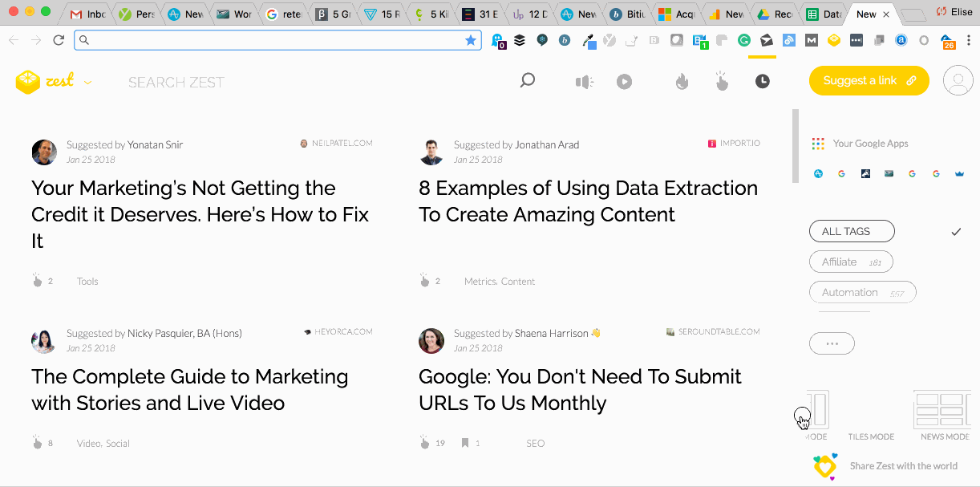The image size is (980, 487).
Task: Click the Suggest a link button
Action: point(869,80)
